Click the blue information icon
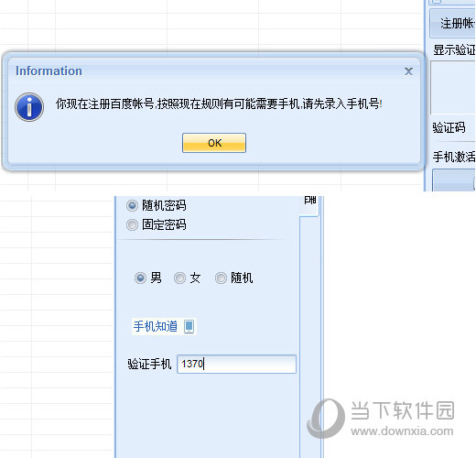The image size is (476, 458). [x=29, y=107]
